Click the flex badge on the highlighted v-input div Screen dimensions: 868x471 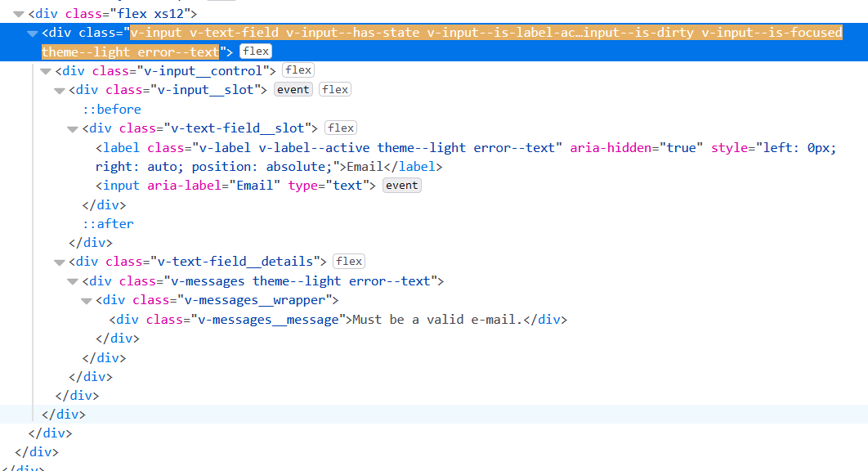click(255, 51)
